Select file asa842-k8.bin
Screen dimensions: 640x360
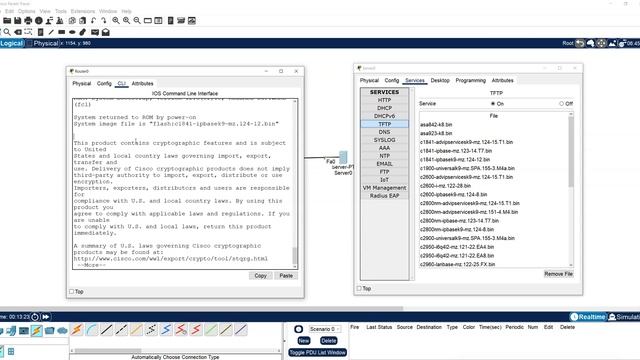pyautogui.click(x=436, y=124)
